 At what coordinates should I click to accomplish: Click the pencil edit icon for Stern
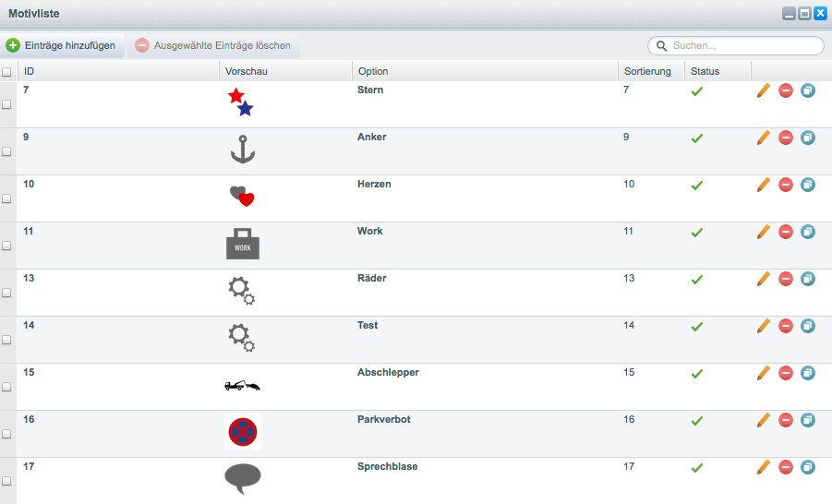point(763,90)
